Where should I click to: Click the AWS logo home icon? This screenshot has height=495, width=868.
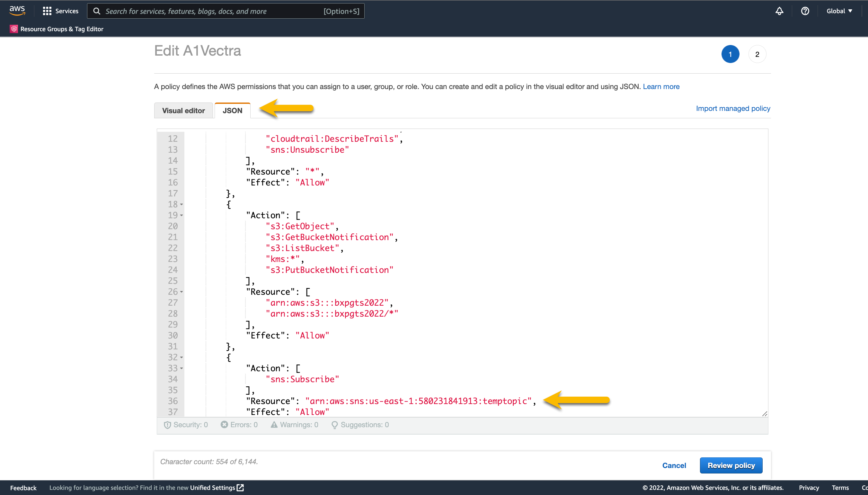point(17,11)
